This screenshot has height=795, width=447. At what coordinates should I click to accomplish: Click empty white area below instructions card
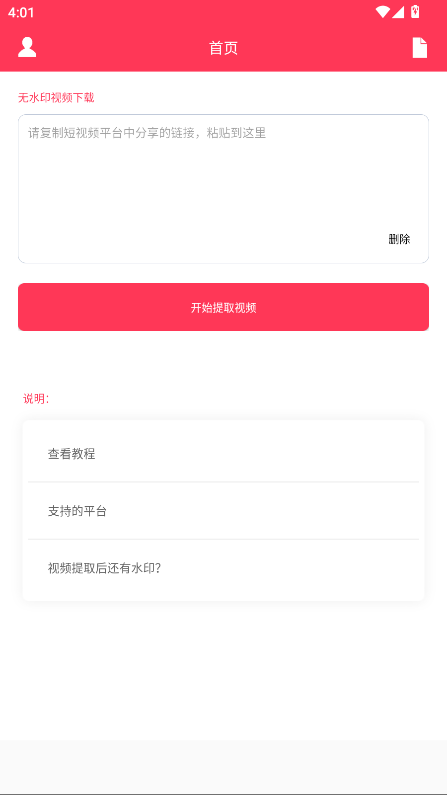coord(224,669)
